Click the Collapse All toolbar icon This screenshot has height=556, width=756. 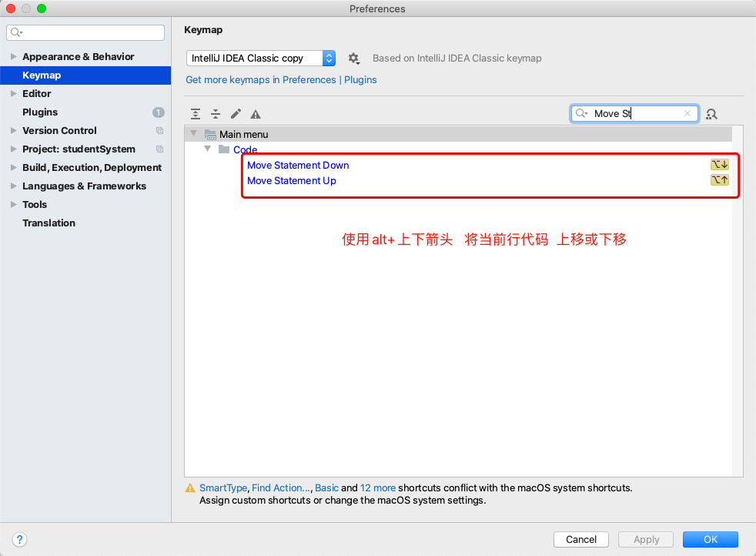point(216,114)
